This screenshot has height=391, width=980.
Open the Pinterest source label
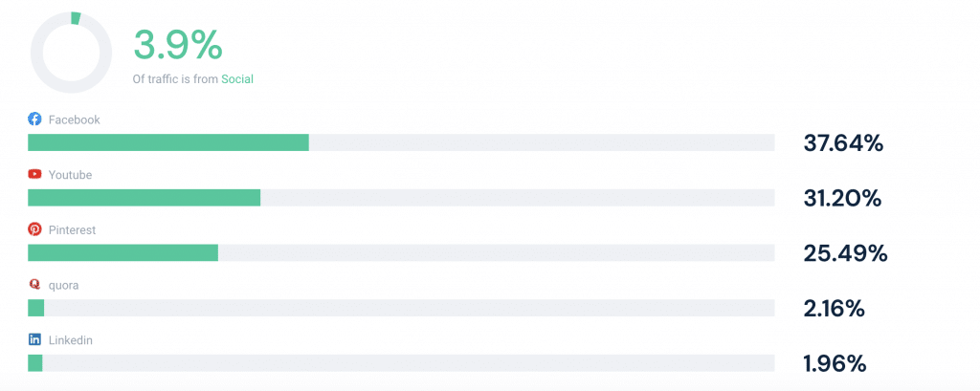click(x=72, y=229)
